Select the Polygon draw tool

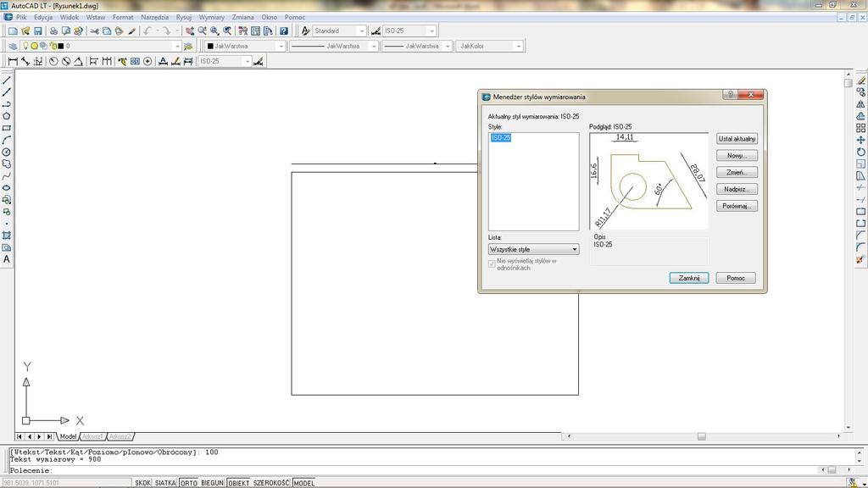(7, 116)
